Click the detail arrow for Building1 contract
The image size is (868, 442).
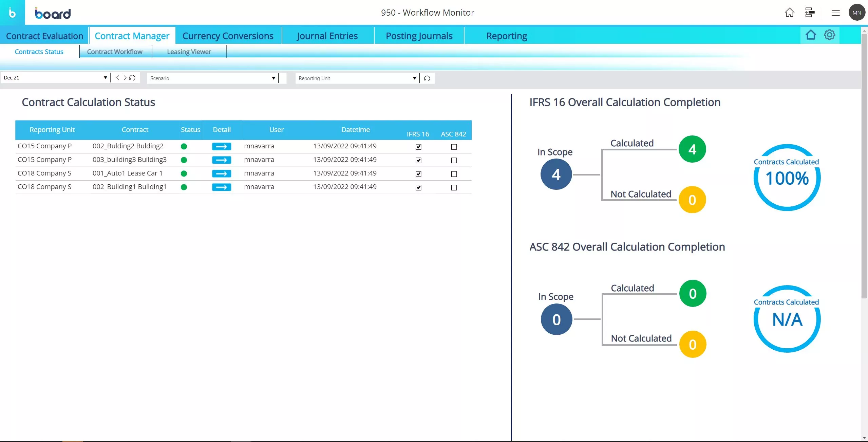221,187
